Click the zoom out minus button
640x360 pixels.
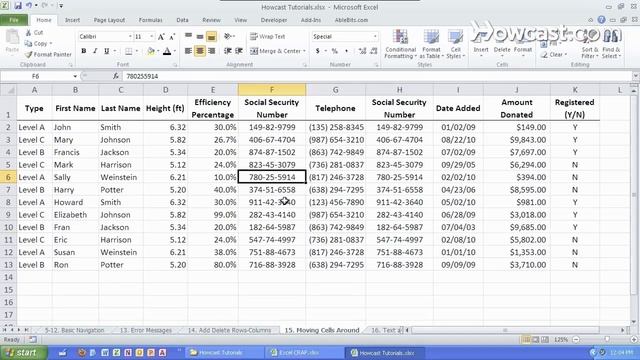tap(576, 340)
